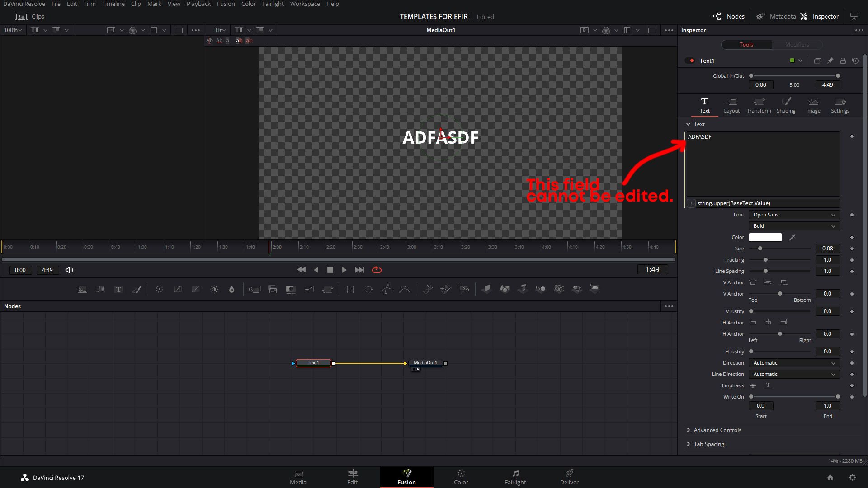Go to project manager home icon

830,478
